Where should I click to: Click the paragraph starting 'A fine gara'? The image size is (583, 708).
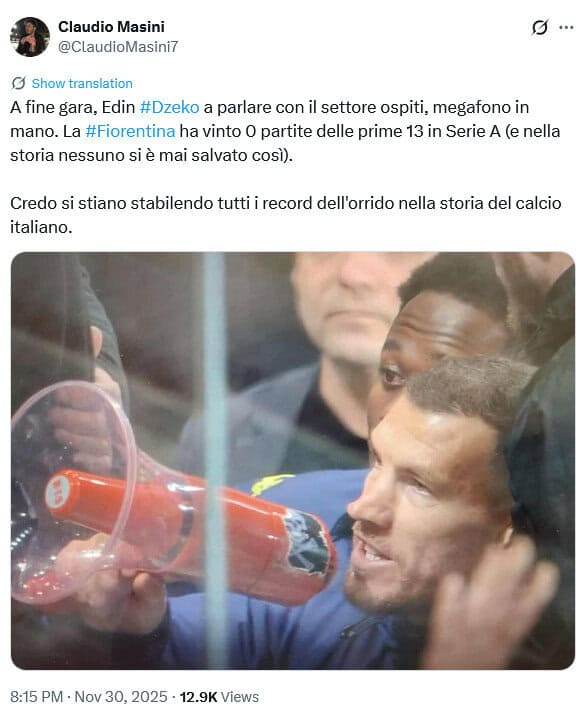[x=285, y=131]
